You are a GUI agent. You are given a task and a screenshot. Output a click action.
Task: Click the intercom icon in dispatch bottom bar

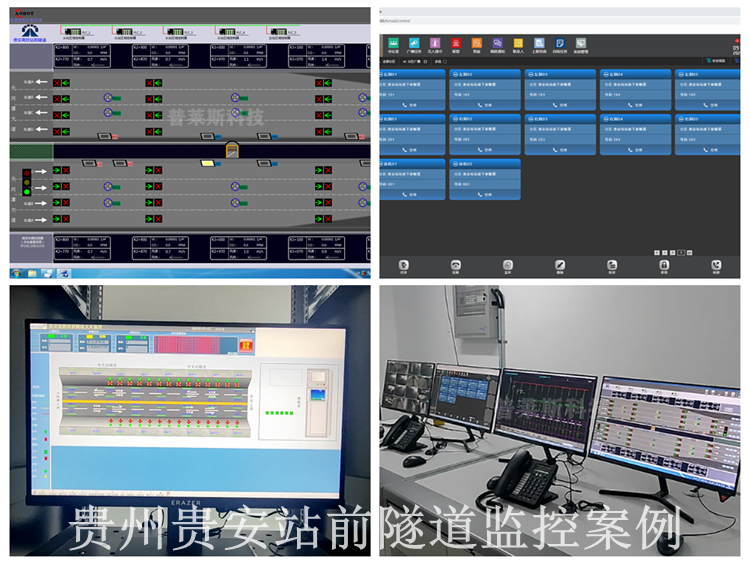coord(404,265)
